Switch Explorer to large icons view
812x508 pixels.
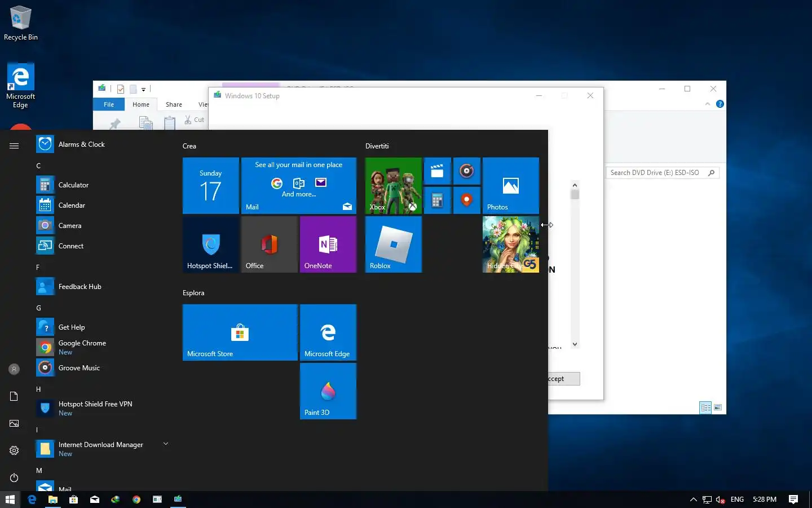(x=718, y=408)
